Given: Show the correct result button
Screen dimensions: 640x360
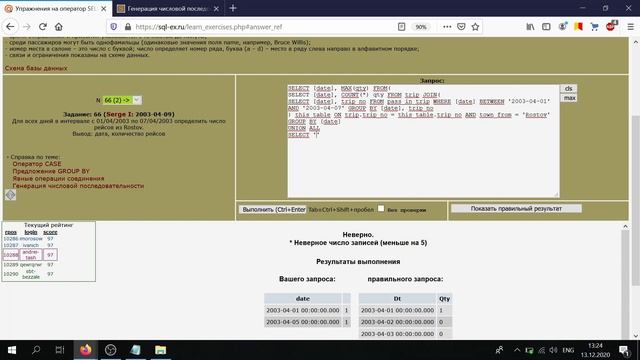Looking at the screenshot, I should 516,209.
